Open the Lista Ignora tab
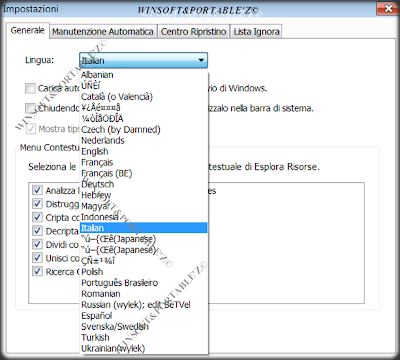Image resolution: width=400 pixels, height=360 pixels. (x=256, y=32)
